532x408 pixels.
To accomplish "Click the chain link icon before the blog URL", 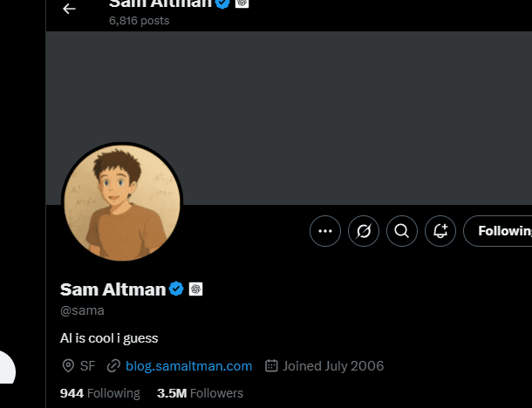I will [x=113, y=366].
